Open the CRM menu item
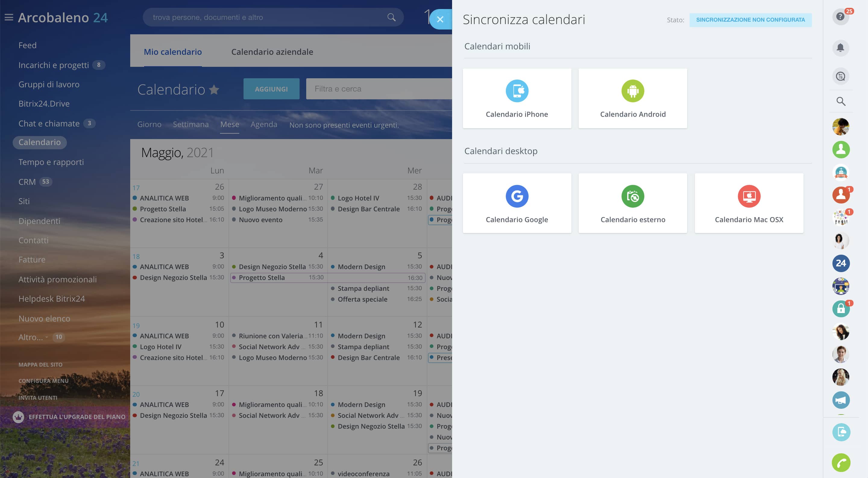The width and height of the screenshot is (868, 478). [x=27, y=182]
